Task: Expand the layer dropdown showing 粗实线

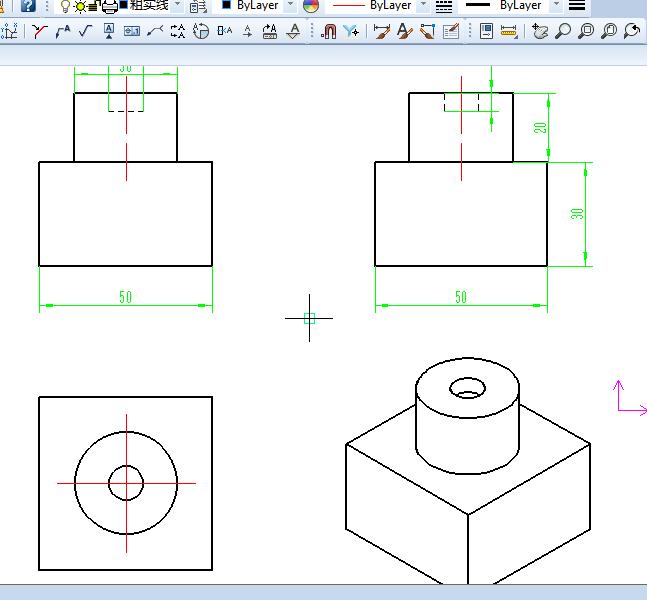Action: point(178,5)
